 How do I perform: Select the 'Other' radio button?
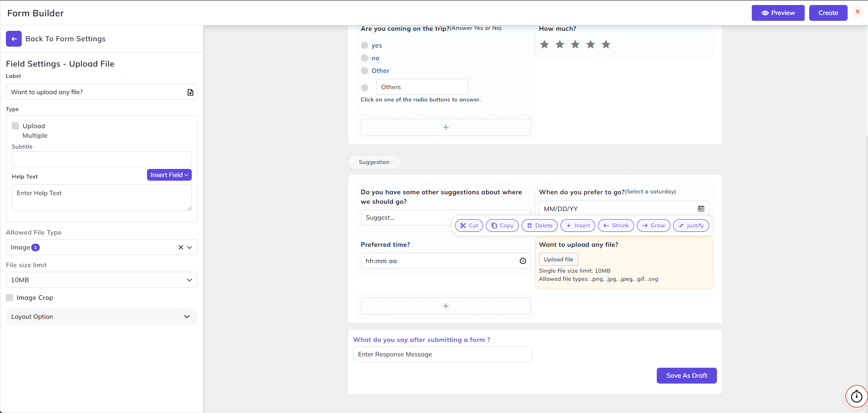tap(365, 71)
